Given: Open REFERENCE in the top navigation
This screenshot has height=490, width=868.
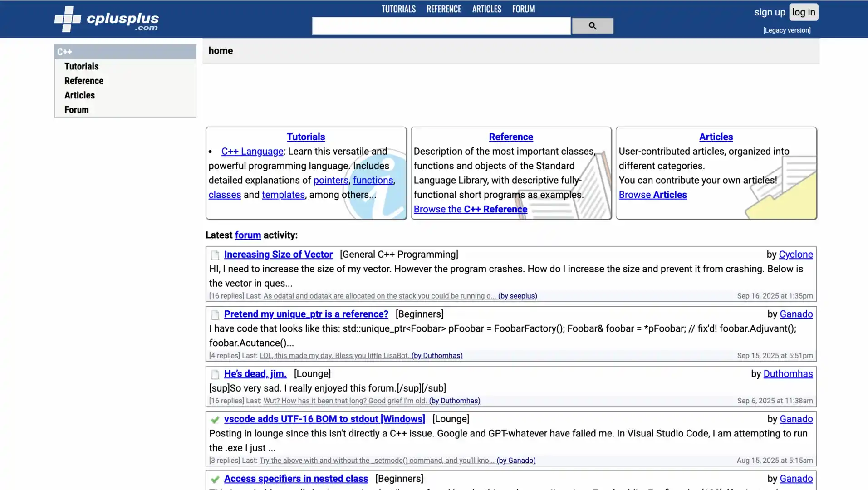Looking at the screenshot, I should tap(444, 9).
